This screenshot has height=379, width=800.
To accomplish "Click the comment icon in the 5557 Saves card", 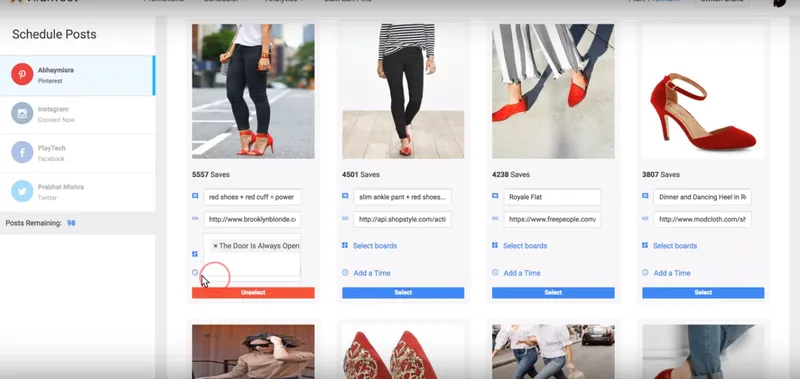I will point(195,196).
